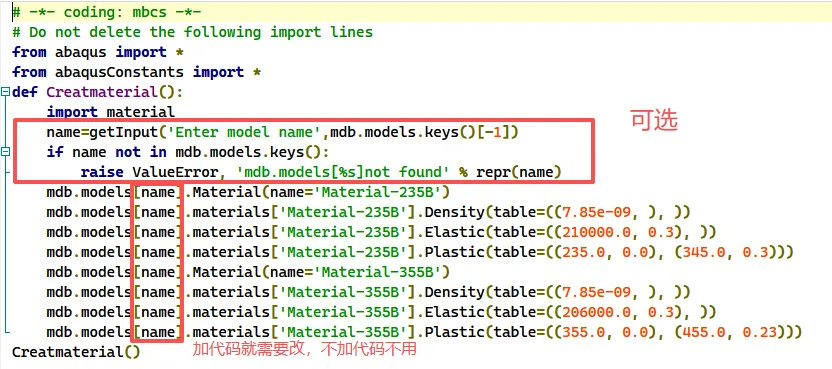Viewport: 832px width, 369px height.
Task: Click 'repr(name)' at the raise line end
Action: (519, 172)
